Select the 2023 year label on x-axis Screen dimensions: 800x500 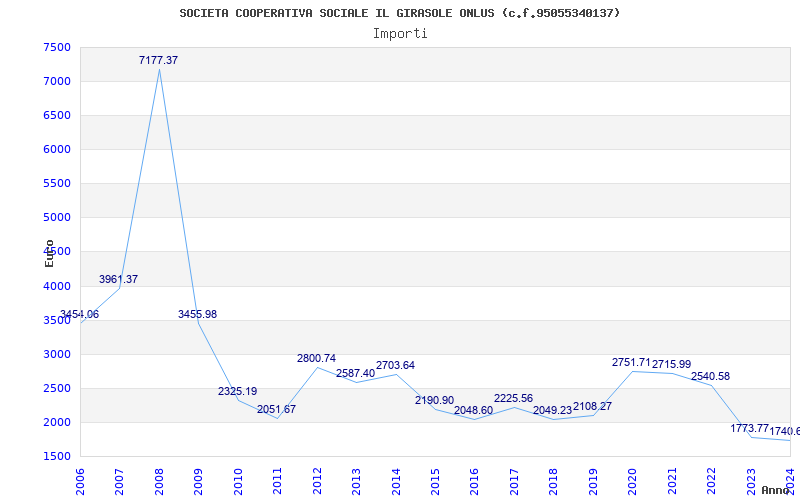pos(751,480)
